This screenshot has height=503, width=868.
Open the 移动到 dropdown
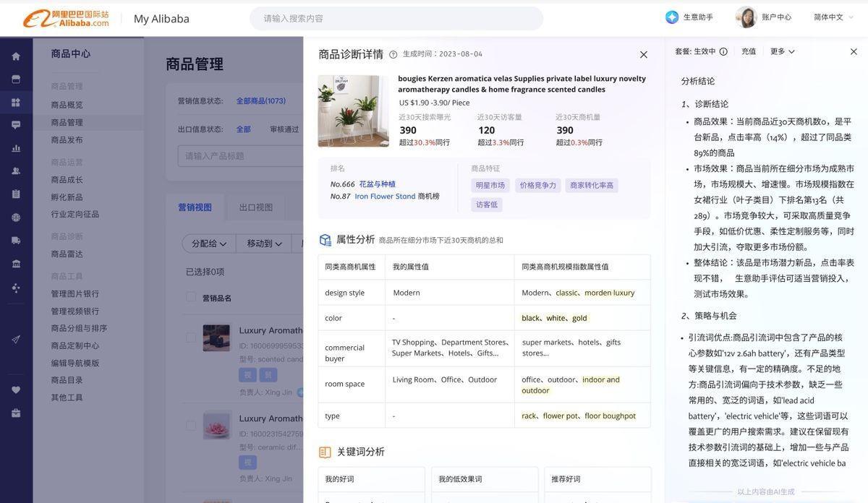(266, 244)
